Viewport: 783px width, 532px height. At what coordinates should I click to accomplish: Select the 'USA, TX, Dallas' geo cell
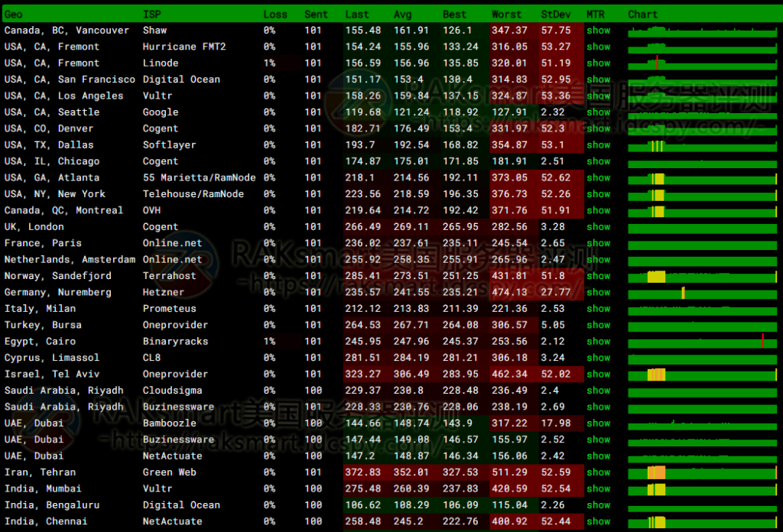point(49,145)
